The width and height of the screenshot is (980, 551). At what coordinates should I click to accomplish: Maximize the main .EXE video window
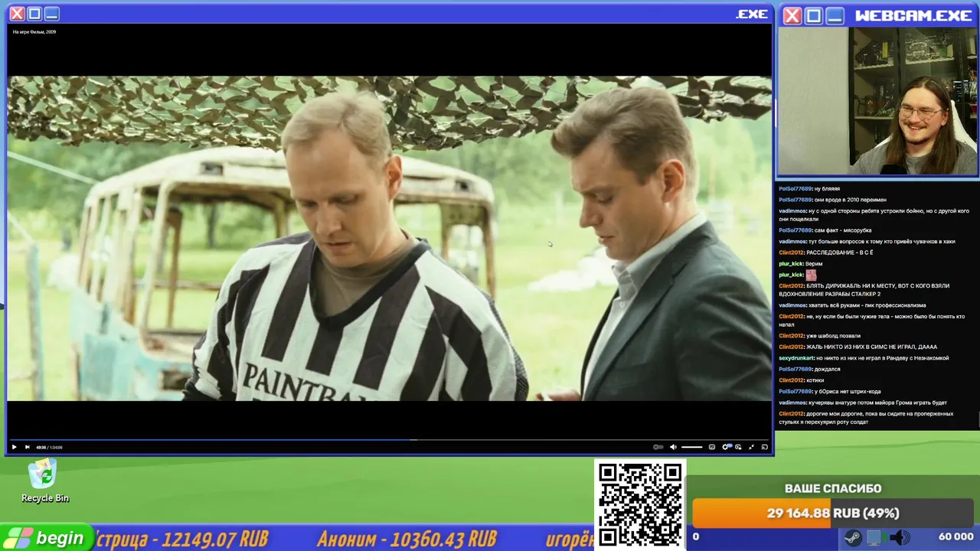click(x=34, y=14)
